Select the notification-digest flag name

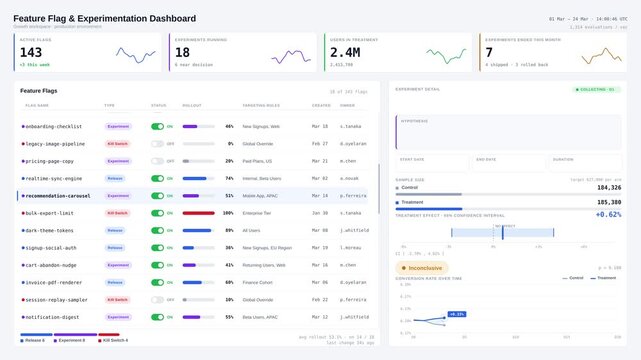pyautogui.click(x=52, y=317)
